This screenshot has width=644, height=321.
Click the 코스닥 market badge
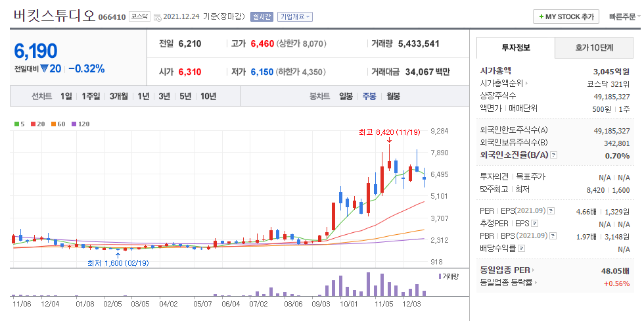coord(140,16)
